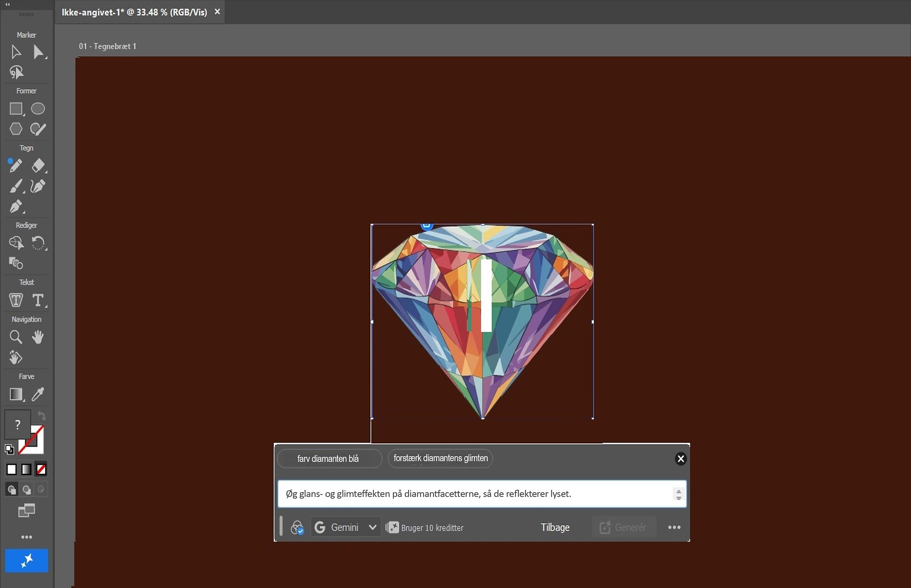Select the Selection (black arrow) tool

pyautogui.click(x=16, y=52)
